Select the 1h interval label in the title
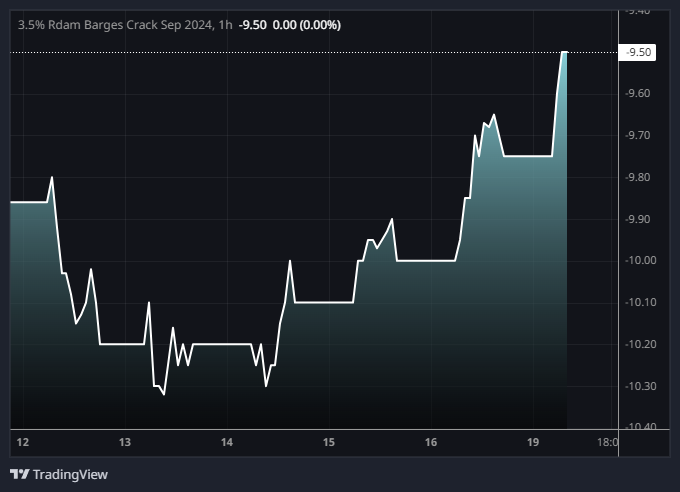Screen dimensions: 680x492 coord(223,24)
